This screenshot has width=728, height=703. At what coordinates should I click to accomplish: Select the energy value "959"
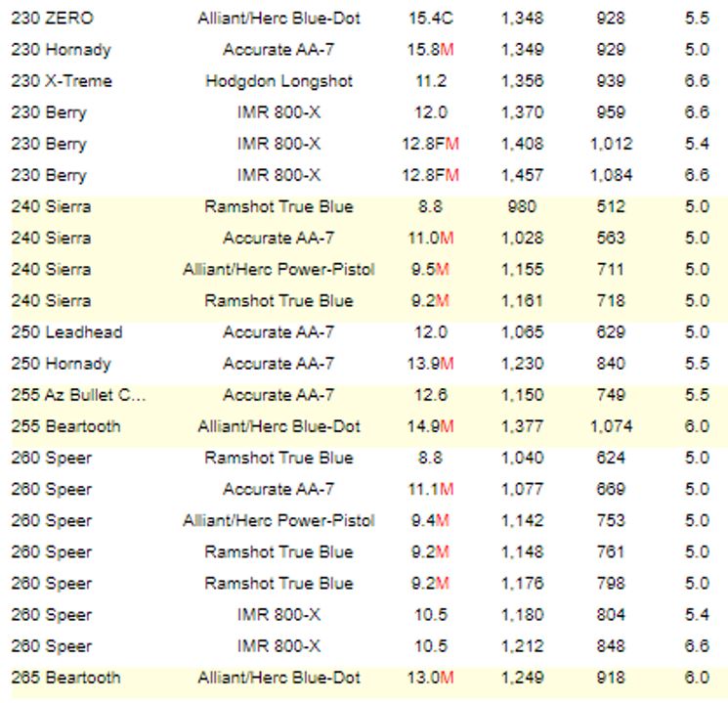(611, 112)
